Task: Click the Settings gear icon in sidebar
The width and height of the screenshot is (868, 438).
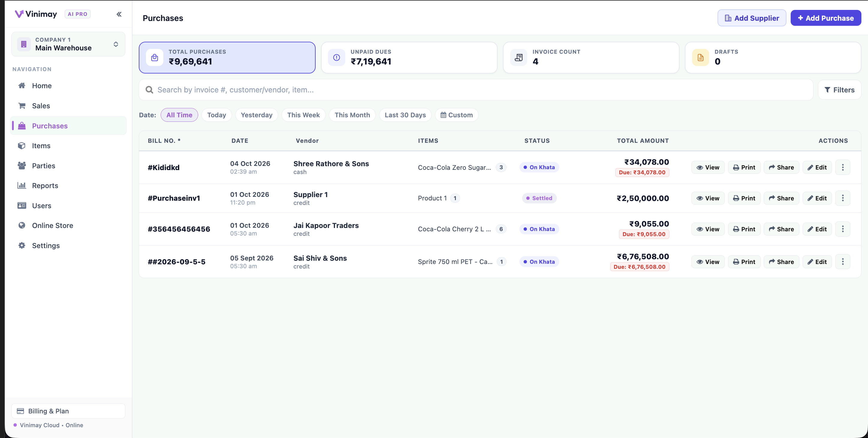Action: (22, 245)
